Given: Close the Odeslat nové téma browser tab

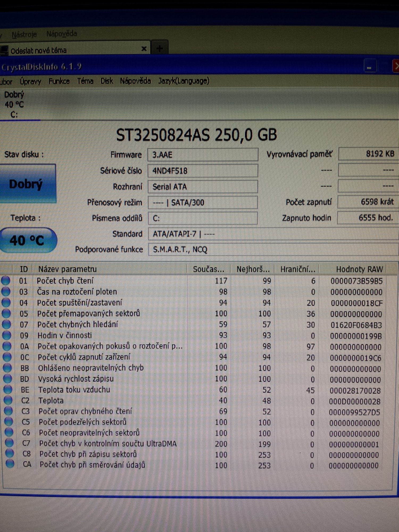Looking at the screenshot, I should (x=144, y=49).
